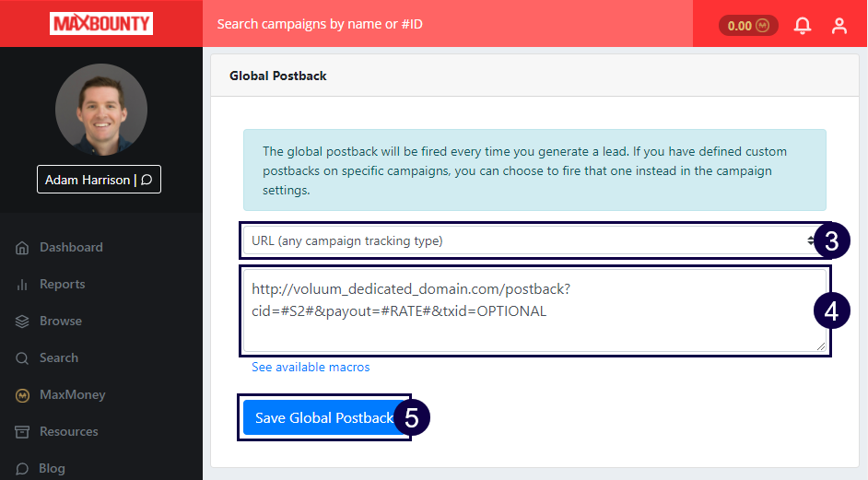868x480 pixels.
Task: Click the text area resize handle
Action: tap(822, 346)
